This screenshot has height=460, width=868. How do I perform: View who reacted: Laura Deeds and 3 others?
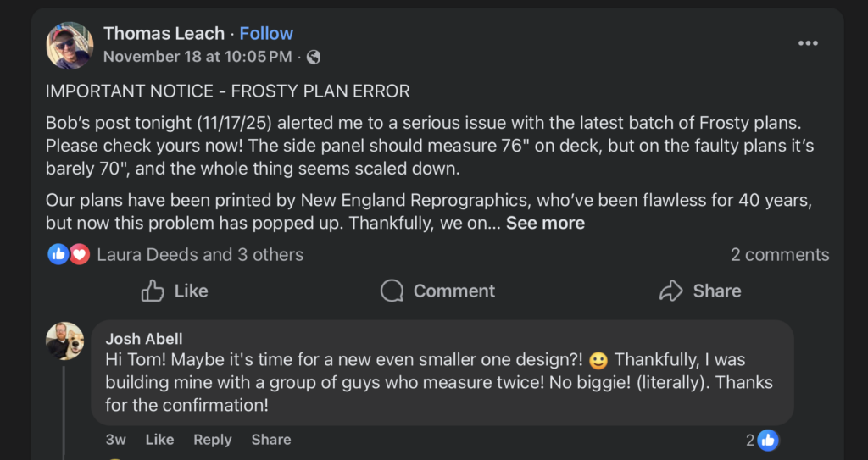(x=200, y=254)
